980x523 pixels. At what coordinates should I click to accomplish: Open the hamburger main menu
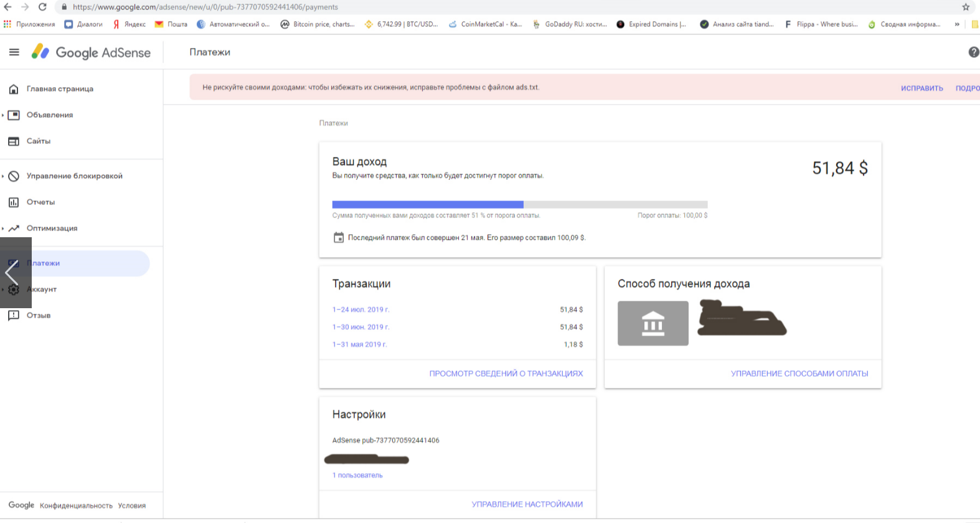tap(14, 52)
